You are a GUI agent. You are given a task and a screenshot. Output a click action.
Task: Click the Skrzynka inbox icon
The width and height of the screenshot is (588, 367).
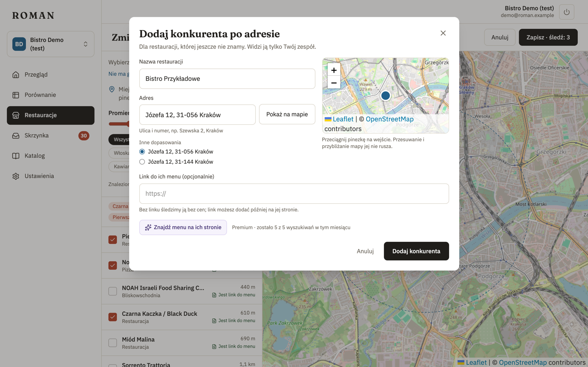click(16, 136)
